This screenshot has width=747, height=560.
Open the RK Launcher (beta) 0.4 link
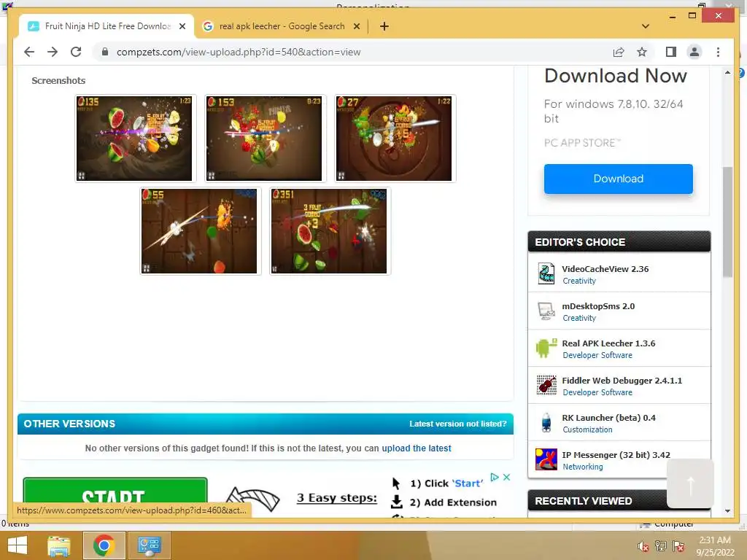click(x=608, y=418)
